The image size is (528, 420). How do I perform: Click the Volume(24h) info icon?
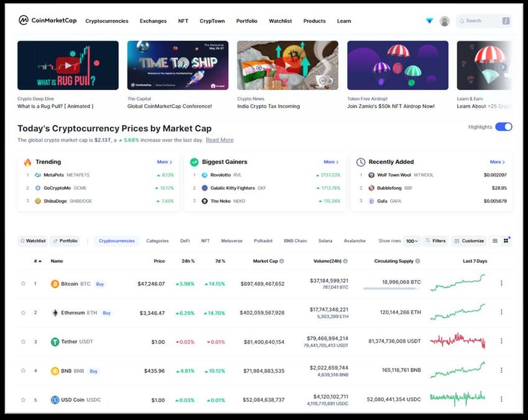pos(345,261)
